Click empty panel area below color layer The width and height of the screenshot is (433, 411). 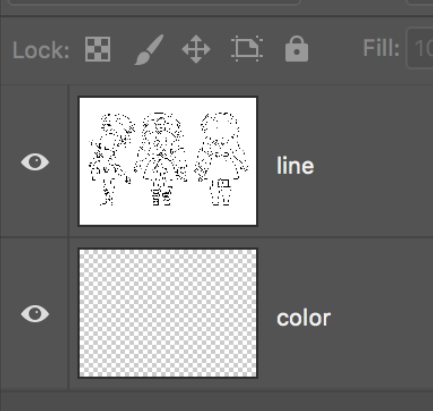pos(217,401)
